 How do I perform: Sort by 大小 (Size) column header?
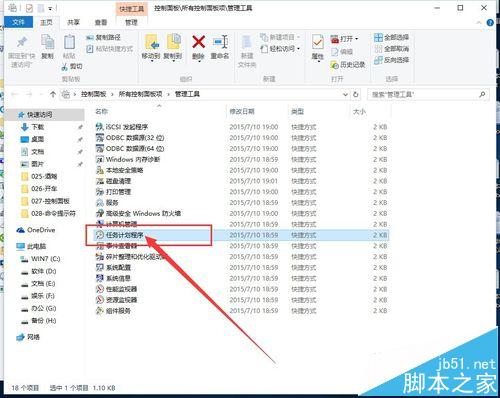pos(359,111)
